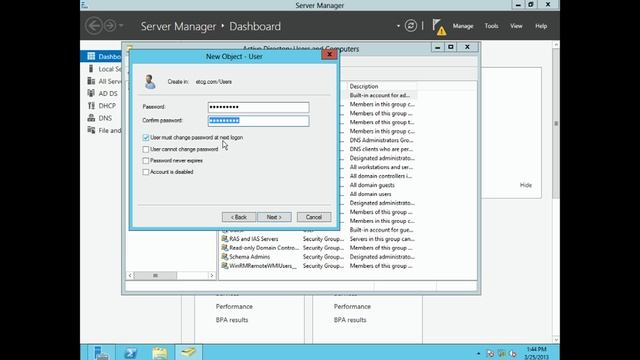Screen dimensions: 640x360
Task: Select the Read-only Domain Controllers group icon
Action: coord(224,247)
